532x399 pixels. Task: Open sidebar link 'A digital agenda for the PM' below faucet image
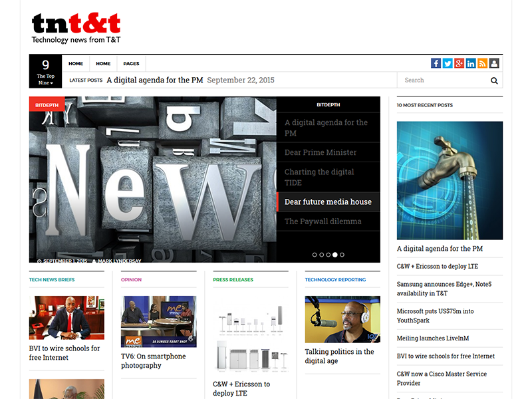click(440, 249)
